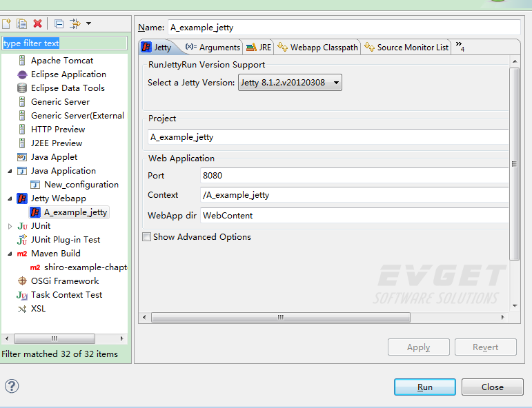This screenshot has height=408, width=532.
Task: Open the help question mark icon
Action: pyautogui.click(x=12, y=386)
